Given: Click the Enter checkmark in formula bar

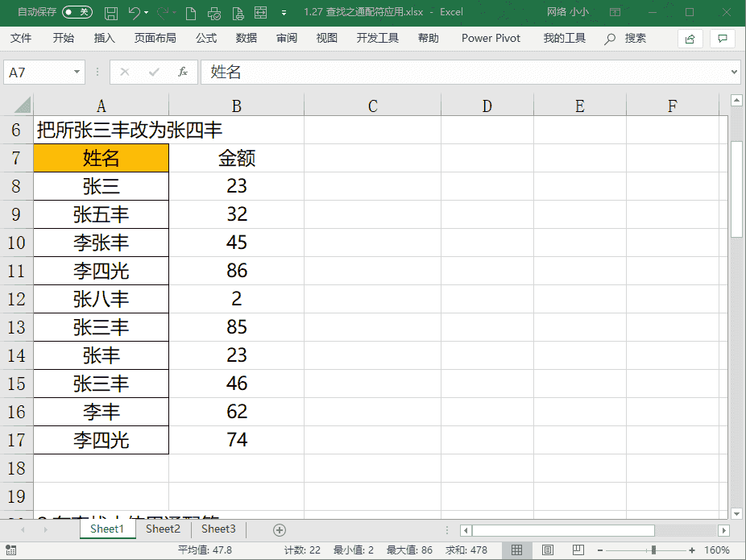Looking at the screenshot, I should (154, 73).
